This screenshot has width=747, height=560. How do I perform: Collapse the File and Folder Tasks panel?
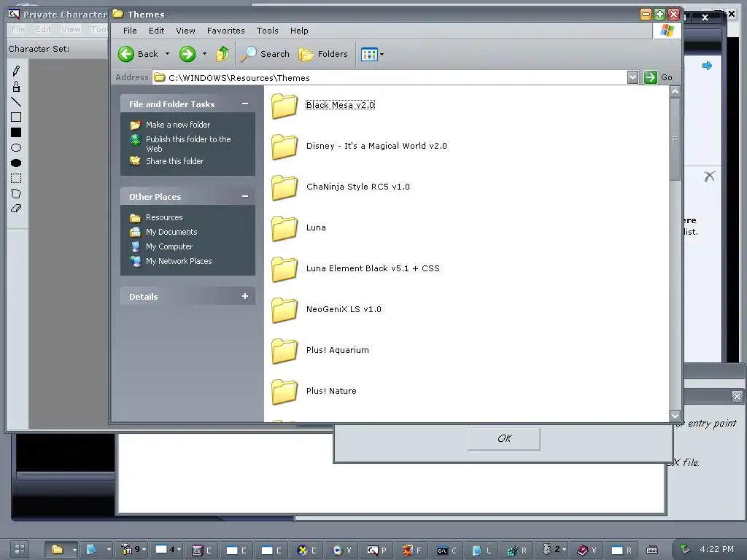pos(245,104)
